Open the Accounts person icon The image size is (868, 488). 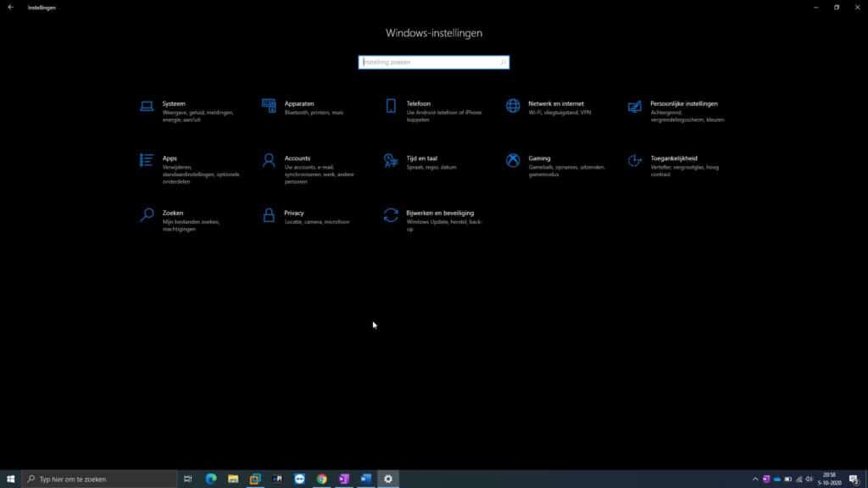[x=269, y=160]
